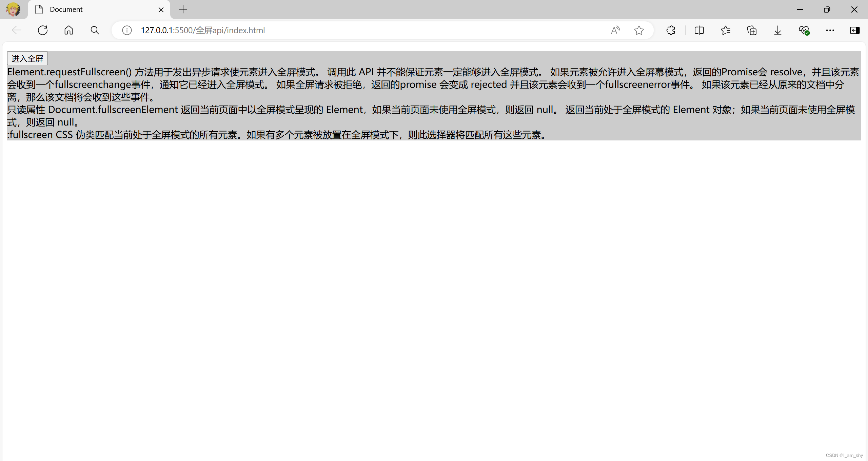868x461 pixels.
Task: Open the user profile avatar
Action: [x=13, y=9]
